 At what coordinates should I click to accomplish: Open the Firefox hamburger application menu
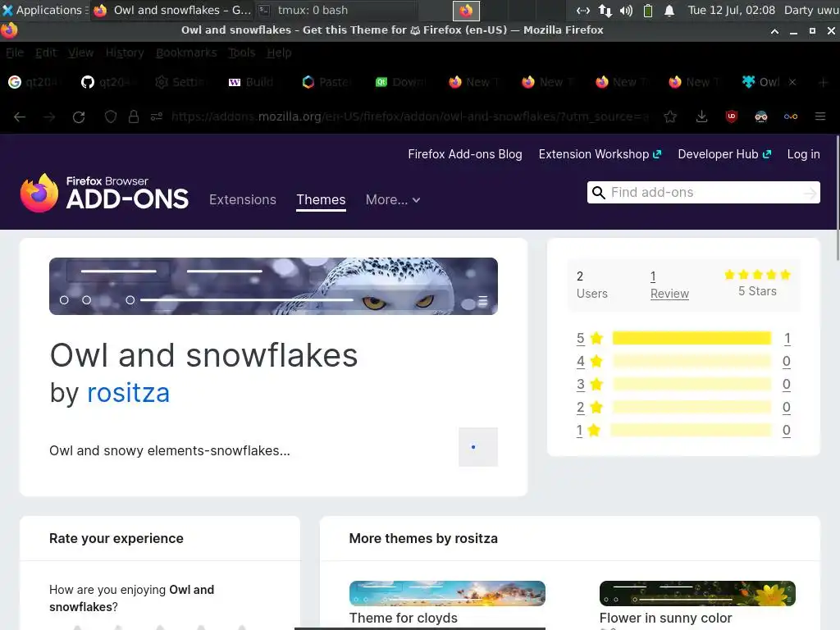pos(820,116)
